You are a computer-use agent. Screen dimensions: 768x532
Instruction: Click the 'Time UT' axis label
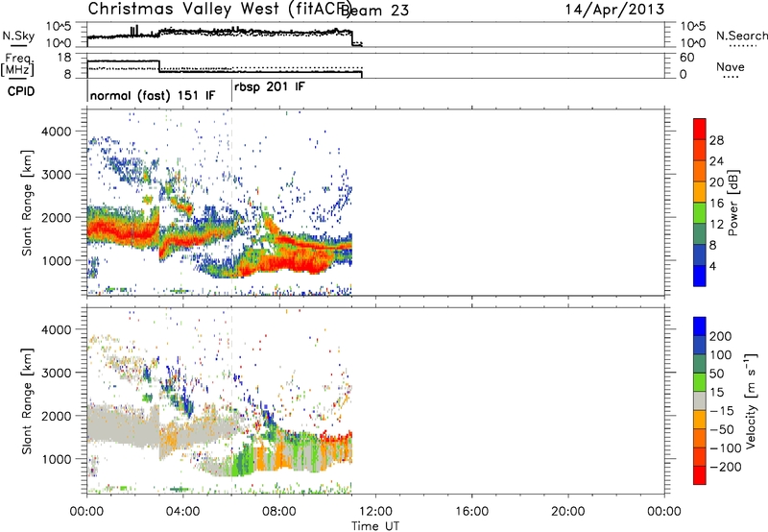coord(375,526)
